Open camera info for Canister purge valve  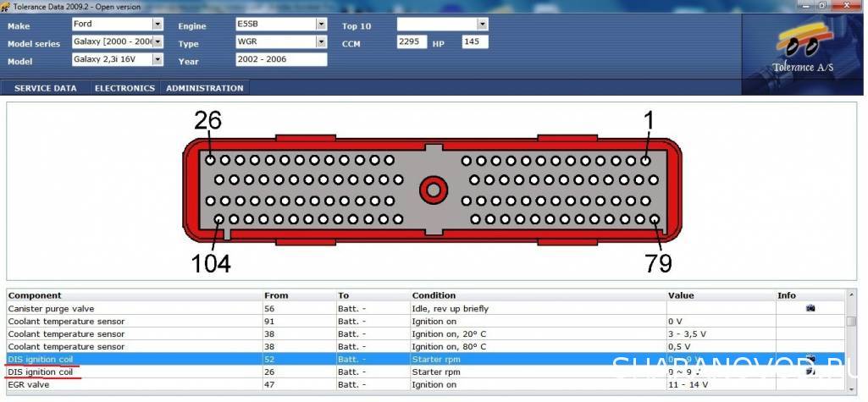click(810, 308)
